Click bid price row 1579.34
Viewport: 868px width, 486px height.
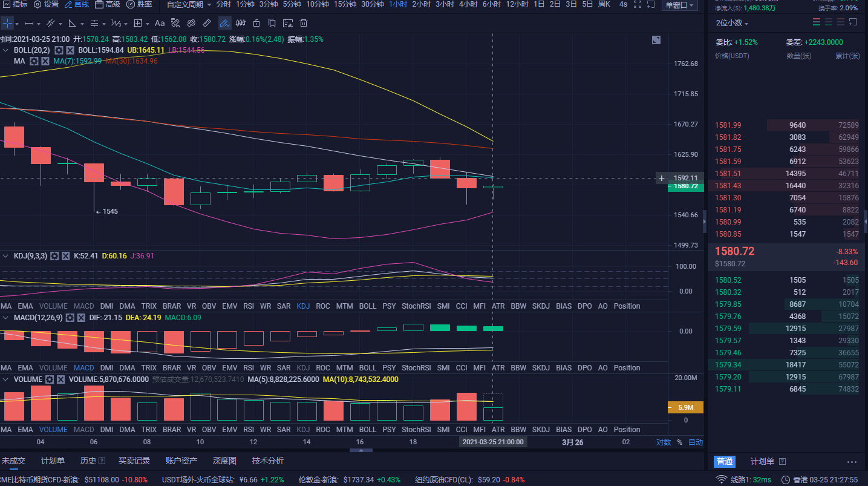click(787, 365)
